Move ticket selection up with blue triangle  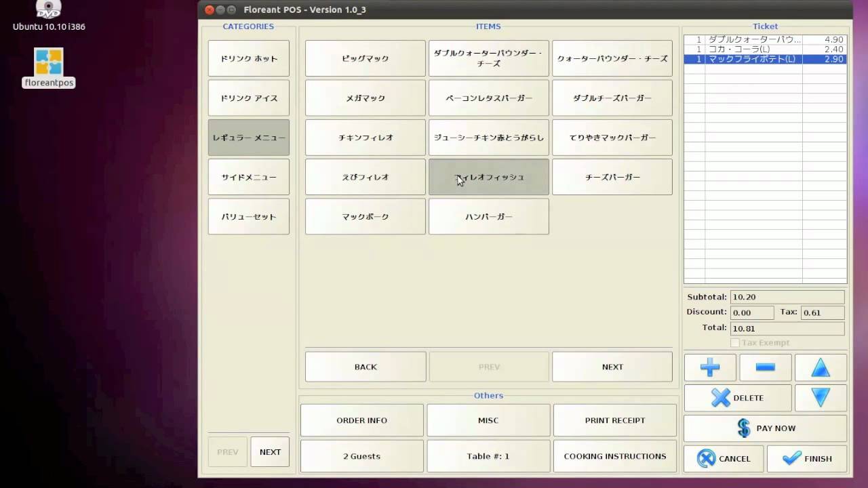(821, 367)
